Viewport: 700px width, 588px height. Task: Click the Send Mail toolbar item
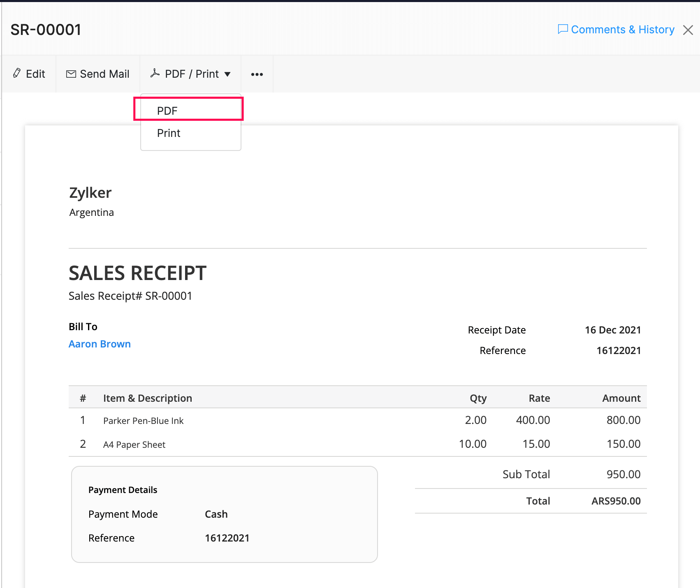pos(97,74)
